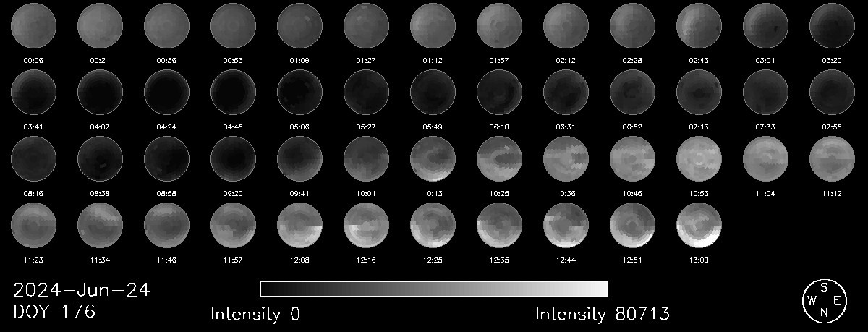The height and width of the screenshot is (332, 868).
Task: Choose the disk image labeled 08:16
Action: click(33, 159)
